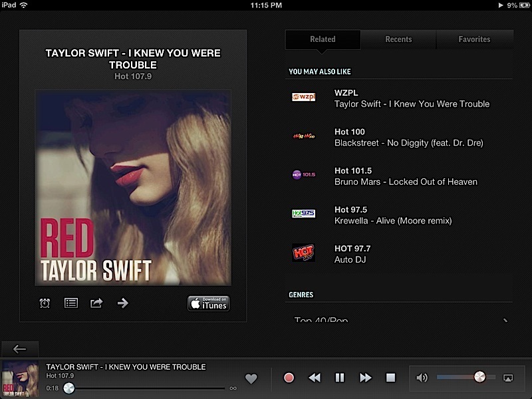Image resolution: width=532 pixels, height=399 pixels.
Task: Adjust the volume slider knob
Action: tap(479, 377)
